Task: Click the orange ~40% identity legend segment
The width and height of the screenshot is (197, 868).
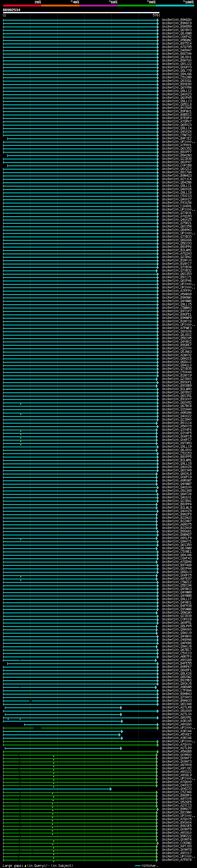Action: (60, 6)
